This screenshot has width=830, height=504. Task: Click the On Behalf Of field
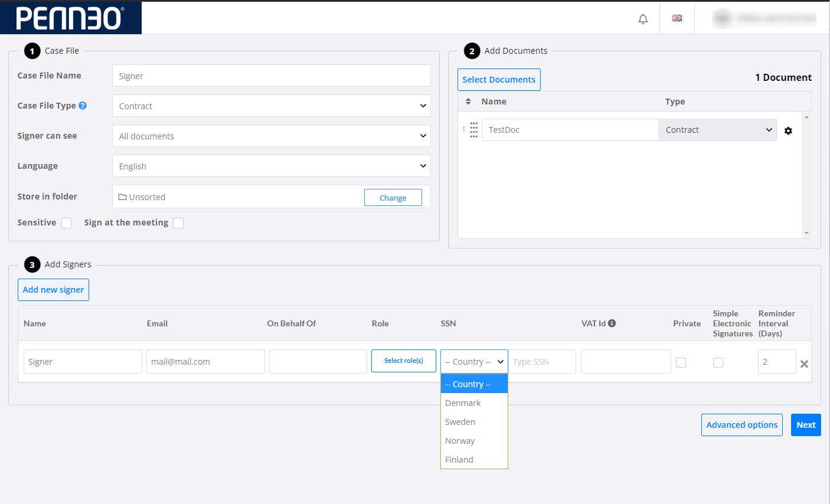(318, 361)
